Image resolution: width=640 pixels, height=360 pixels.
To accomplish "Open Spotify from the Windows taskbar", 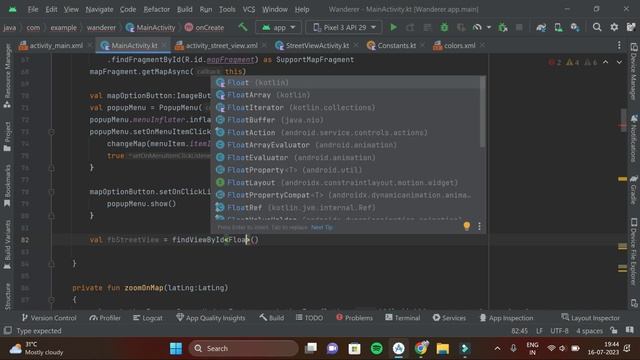I will point(376,348).
